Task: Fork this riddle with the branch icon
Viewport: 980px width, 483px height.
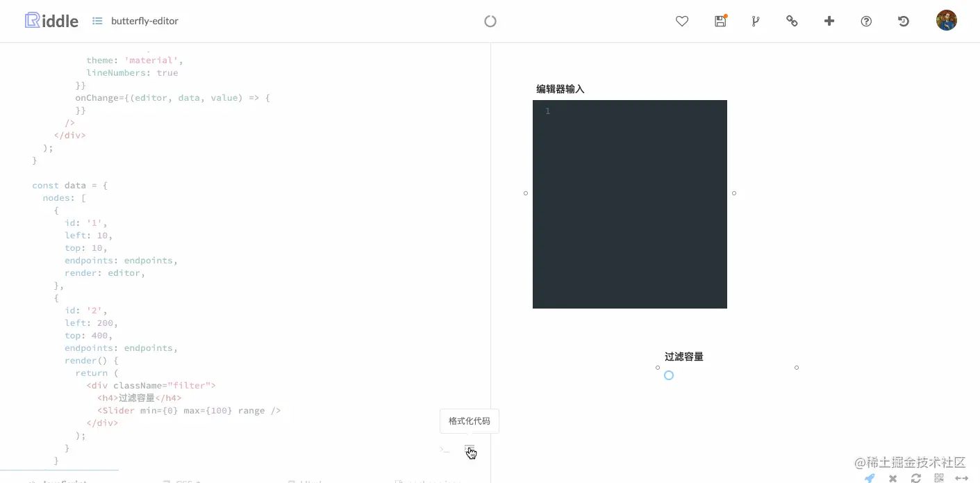Action: (755, 21)
